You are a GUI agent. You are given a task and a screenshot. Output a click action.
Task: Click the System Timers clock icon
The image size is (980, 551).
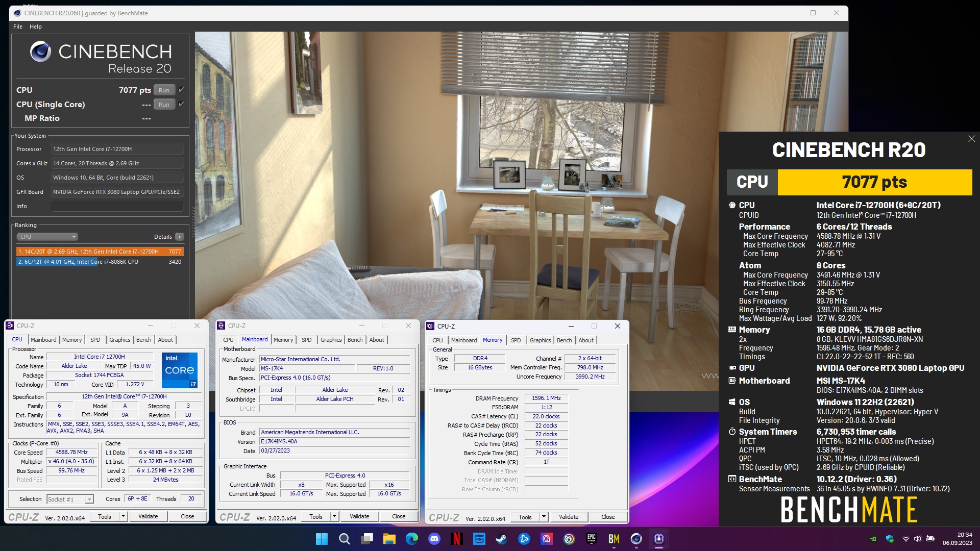pyautogui.click(x=732, y=432)
